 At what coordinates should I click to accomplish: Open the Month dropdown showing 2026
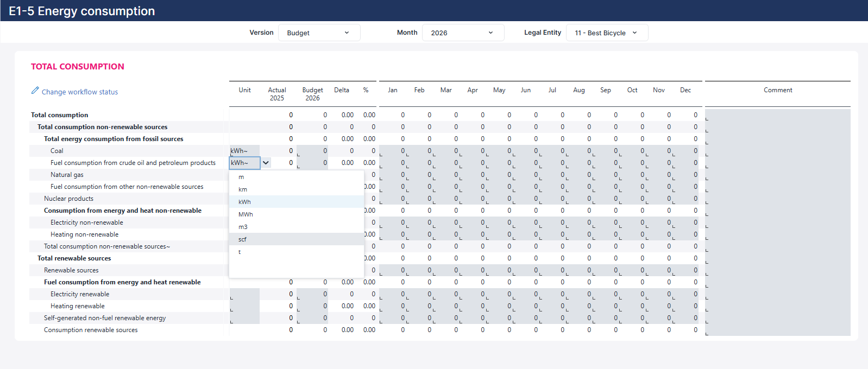463,33
